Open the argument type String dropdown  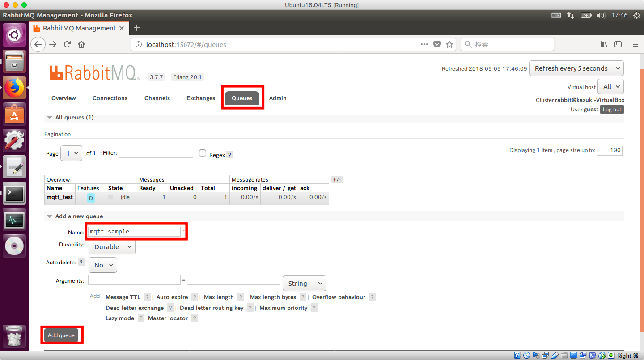305,283
